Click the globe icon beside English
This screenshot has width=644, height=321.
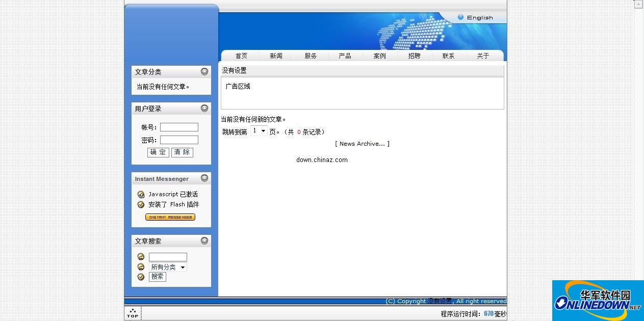(460, 17)
